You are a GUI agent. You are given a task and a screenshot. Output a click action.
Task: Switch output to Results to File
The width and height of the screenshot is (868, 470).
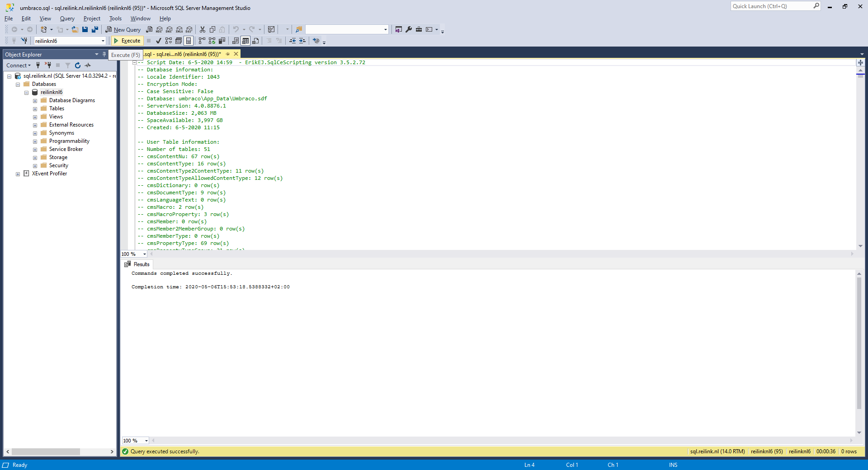tap(255, 41)
